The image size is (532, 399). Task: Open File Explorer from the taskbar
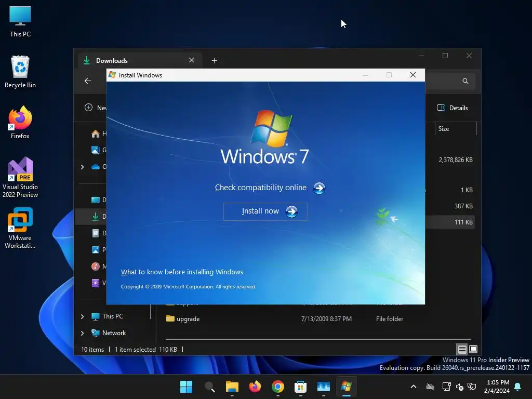[x=232, y=387]
